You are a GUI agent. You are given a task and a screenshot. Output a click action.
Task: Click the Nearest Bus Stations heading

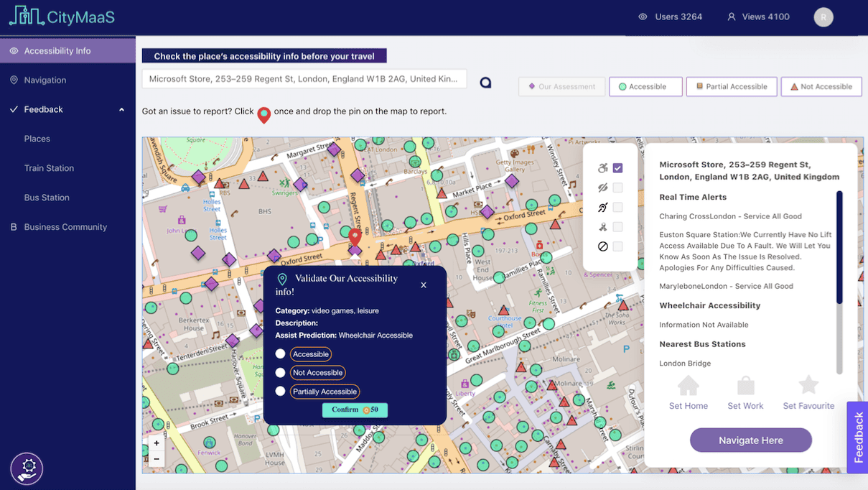point(702,344)
